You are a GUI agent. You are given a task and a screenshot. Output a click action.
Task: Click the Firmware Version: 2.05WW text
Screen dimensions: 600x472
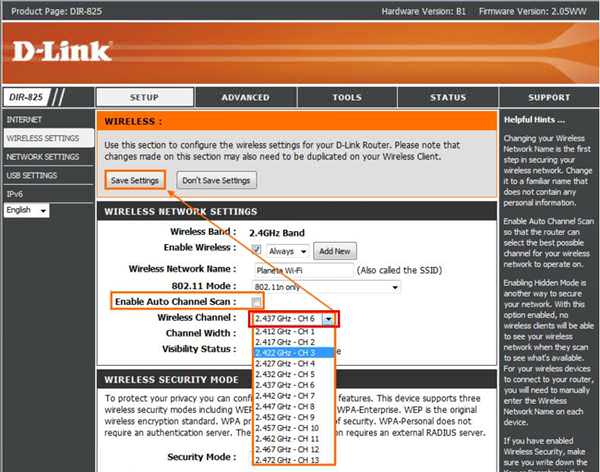[533, 11]
